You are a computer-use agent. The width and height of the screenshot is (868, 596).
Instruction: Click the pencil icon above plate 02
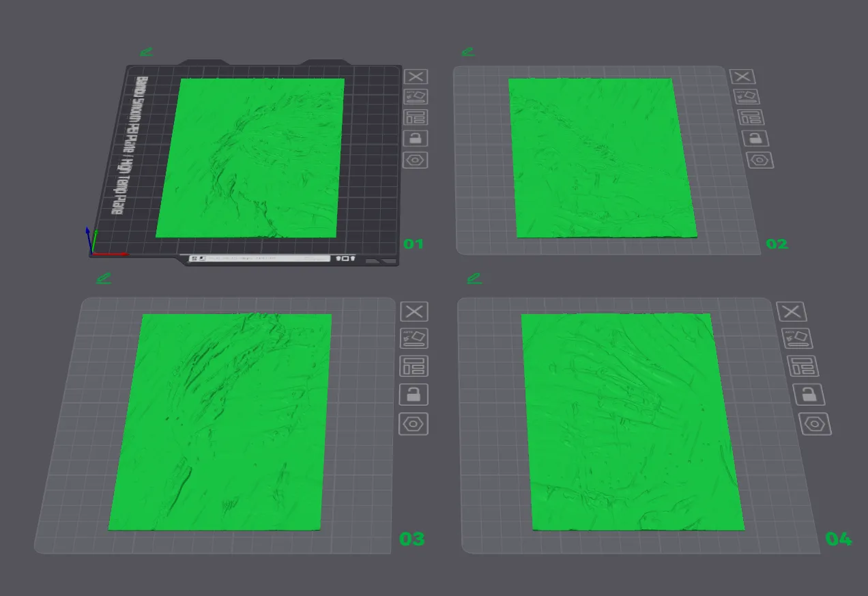point(469,51)
